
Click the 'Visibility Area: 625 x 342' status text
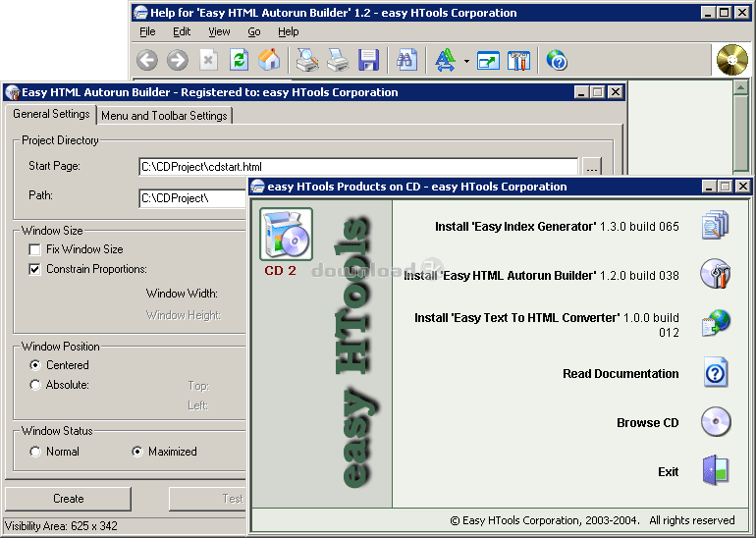(61, 526)
